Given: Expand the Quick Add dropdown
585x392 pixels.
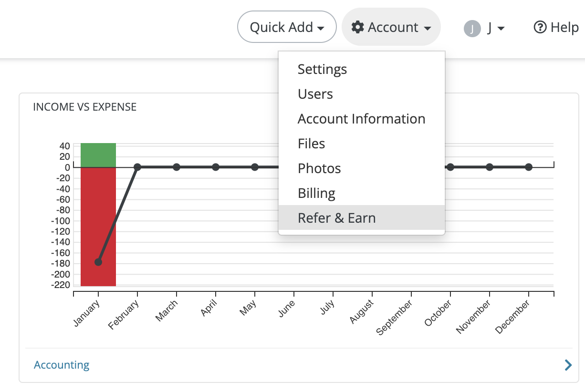Looking at the screenshot, I should click(287, 27).
